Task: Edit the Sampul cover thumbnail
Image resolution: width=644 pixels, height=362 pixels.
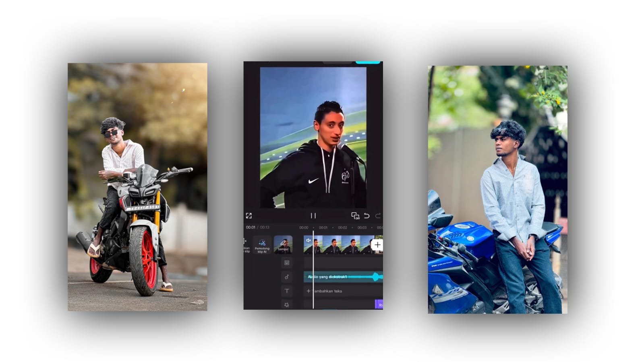Action: [x=283, y=245]
